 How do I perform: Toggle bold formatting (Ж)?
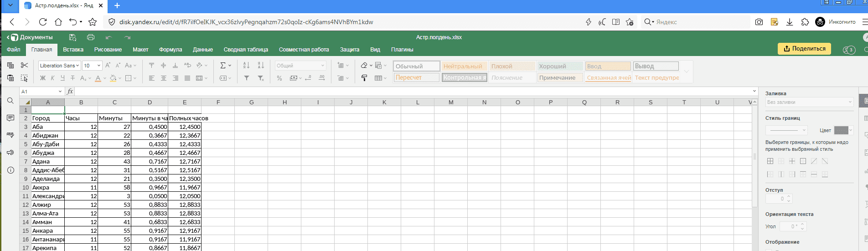[43, 78]
